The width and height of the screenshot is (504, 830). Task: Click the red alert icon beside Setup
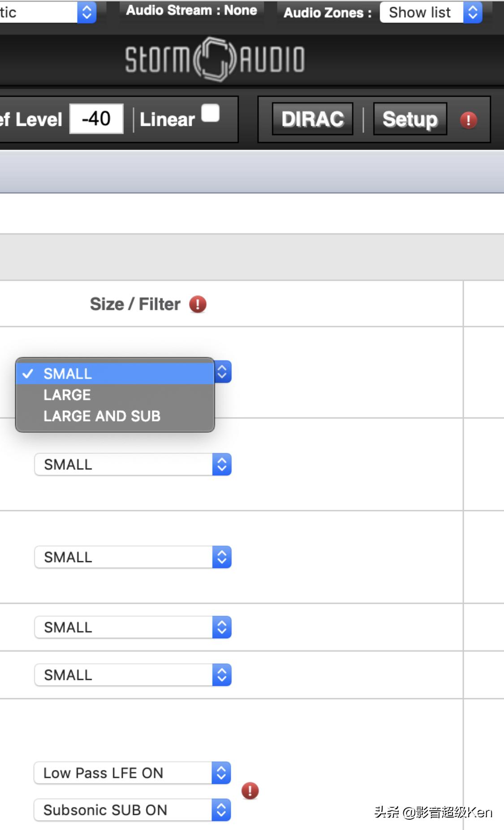[x=468, y=120]
